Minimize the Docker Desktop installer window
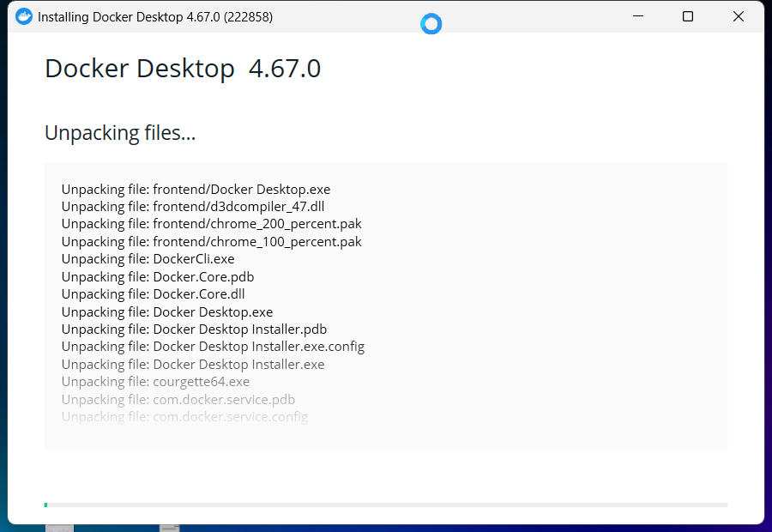Viewport: 772px width, 532px height. tap(637, 16)
